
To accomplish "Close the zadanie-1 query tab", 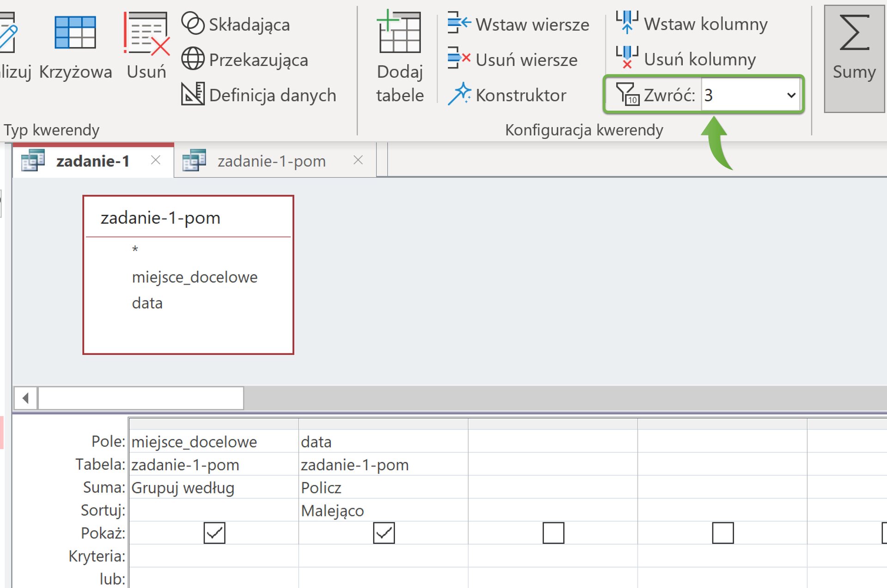I will pos(156,160).
